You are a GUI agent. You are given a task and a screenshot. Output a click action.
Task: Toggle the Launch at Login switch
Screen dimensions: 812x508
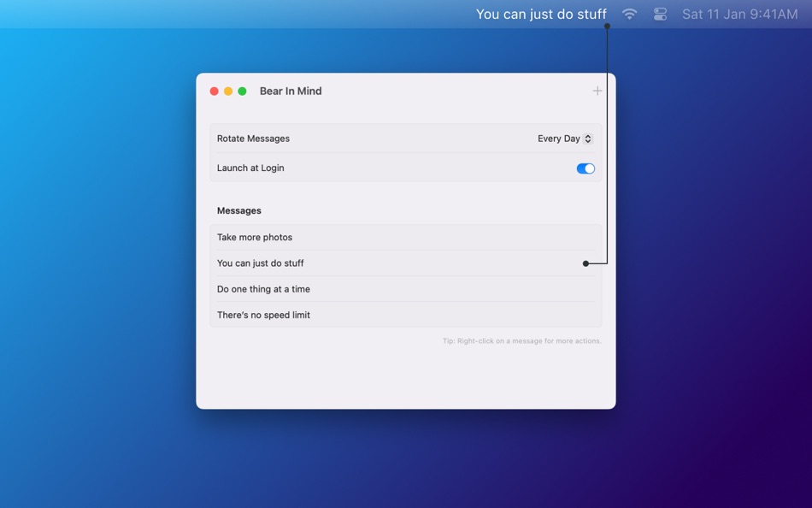[585, 168]
